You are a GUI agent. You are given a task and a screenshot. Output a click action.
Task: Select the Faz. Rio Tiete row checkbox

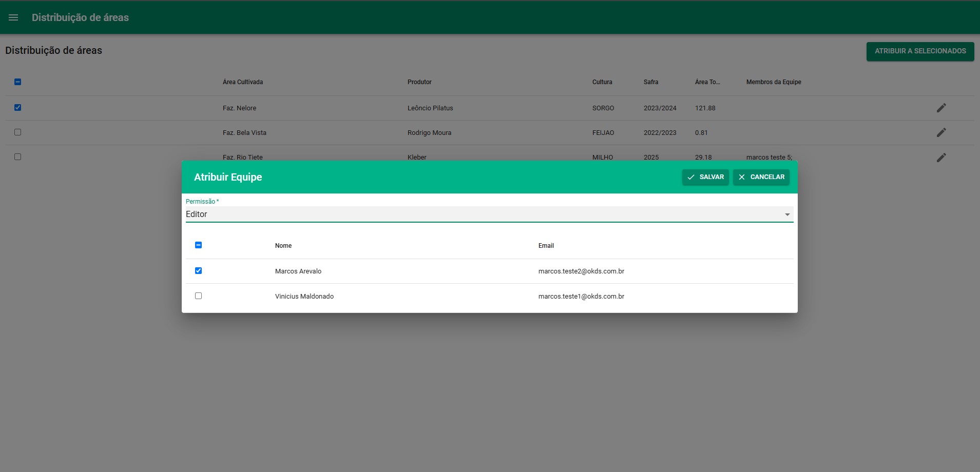coord(18,157)
